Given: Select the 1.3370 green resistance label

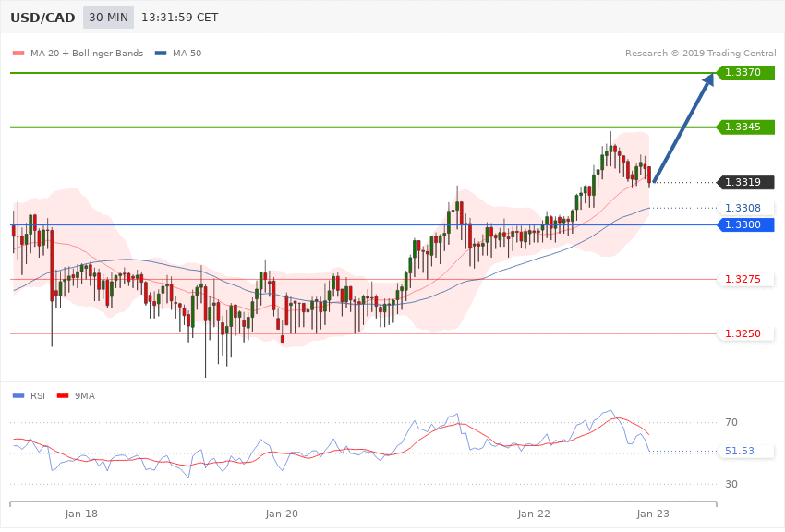Looking at the screenshot, I should (746, 73).
